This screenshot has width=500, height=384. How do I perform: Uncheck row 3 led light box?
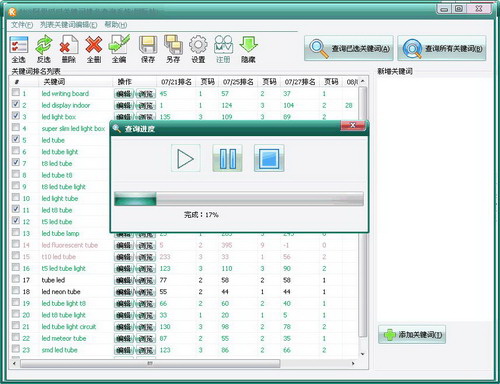point(16,115)
